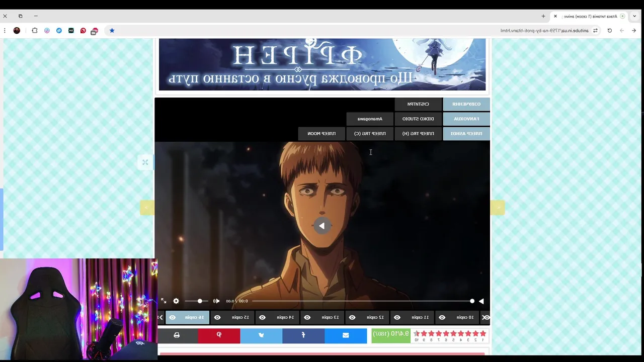Close the Атака титанів browser tab
Image resolution: width=644 pixels, height=362 pixels.
click(x=555, y=16)
